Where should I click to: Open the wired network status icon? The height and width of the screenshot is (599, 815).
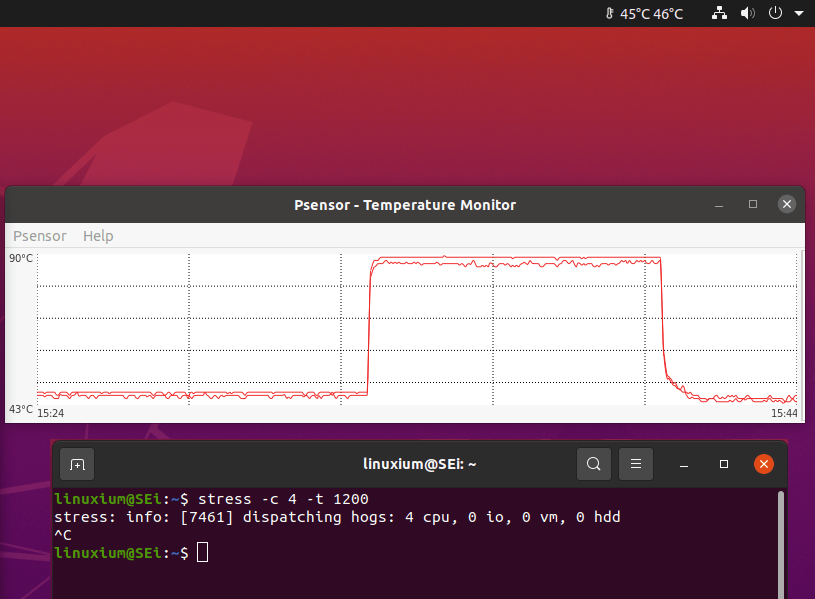[x=719, y=13]
